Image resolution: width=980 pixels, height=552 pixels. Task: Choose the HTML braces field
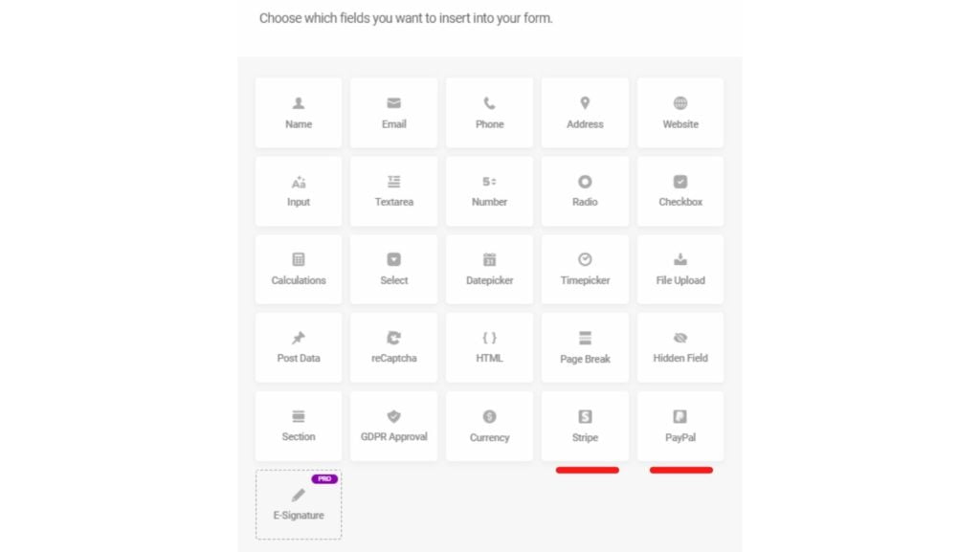pyautogui.click(x=489, y=347)
